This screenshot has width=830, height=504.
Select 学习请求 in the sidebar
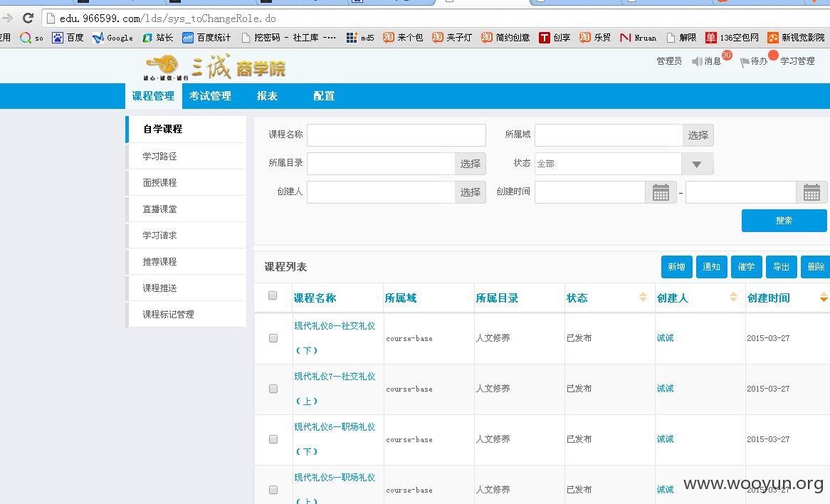tap(186, 235)
